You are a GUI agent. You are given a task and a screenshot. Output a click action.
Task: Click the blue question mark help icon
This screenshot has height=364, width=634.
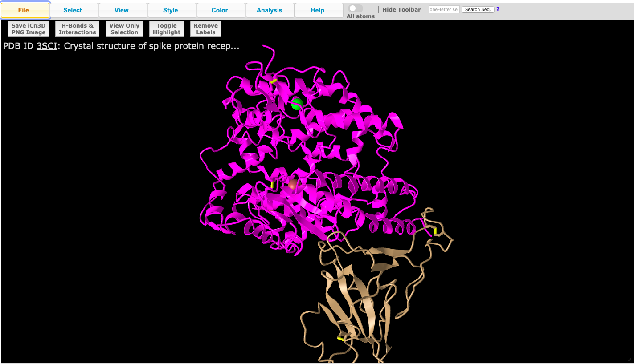click(498, 9)
